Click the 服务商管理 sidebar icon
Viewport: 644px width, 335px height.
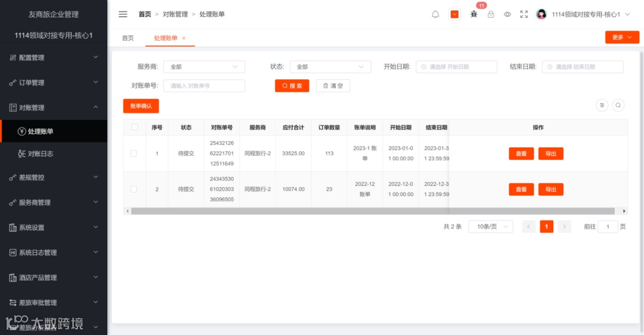13,203
